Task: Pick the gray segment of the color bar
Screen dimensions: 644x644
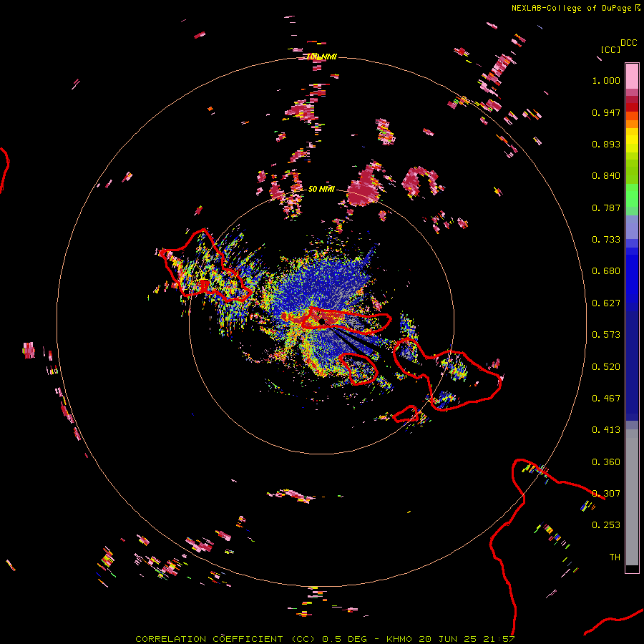Action: (632, 497)
